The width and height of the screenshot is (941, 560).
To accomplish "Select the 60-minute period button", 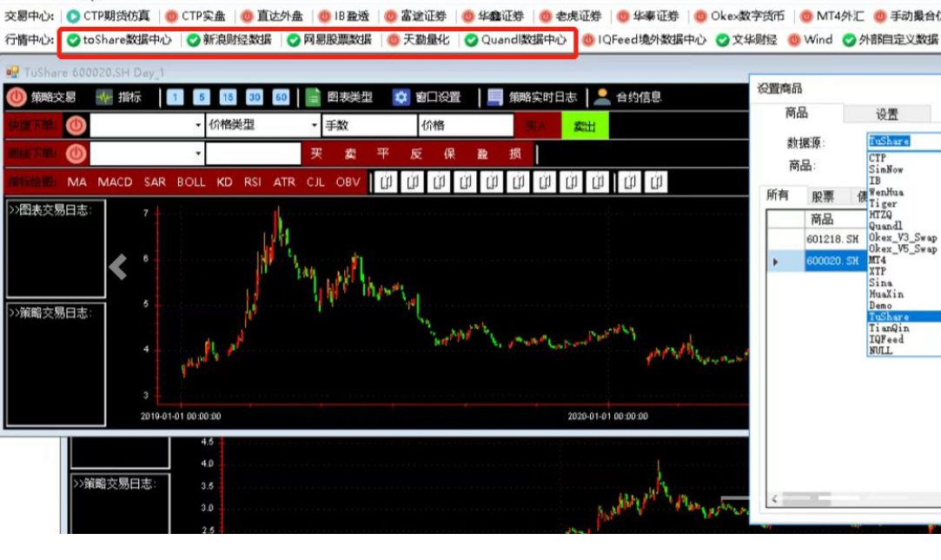I will click(281, 97).
